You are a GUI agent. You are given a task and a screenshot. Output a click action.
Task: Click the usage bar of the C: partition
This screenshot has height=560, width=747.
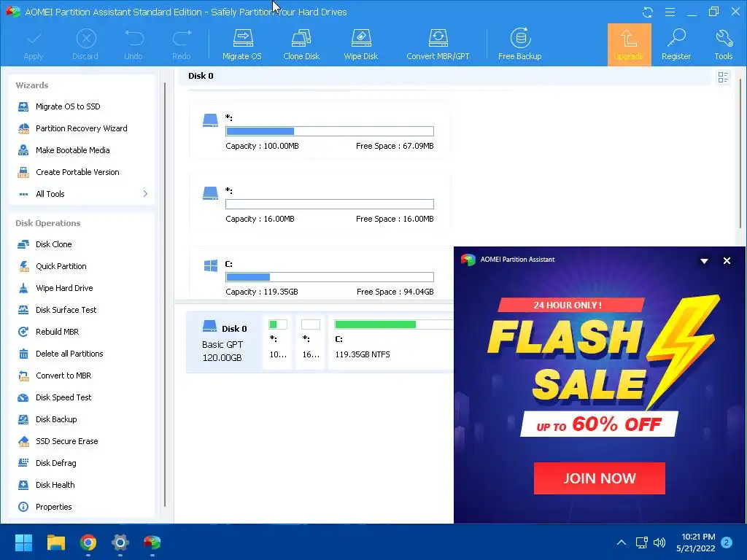(x=330, y=277)
